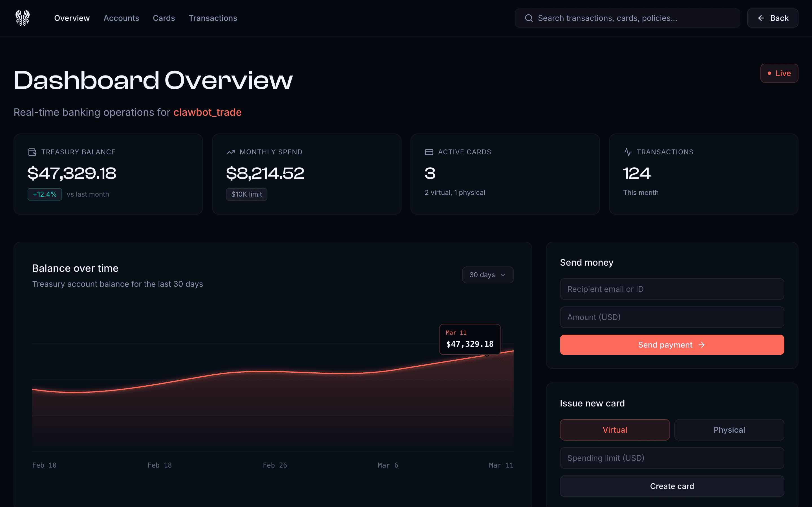Click the +12.4% growth indicator badge
The height and width of the screenshot is (507, 812).
pyautogui.click(x=45, y=194)
